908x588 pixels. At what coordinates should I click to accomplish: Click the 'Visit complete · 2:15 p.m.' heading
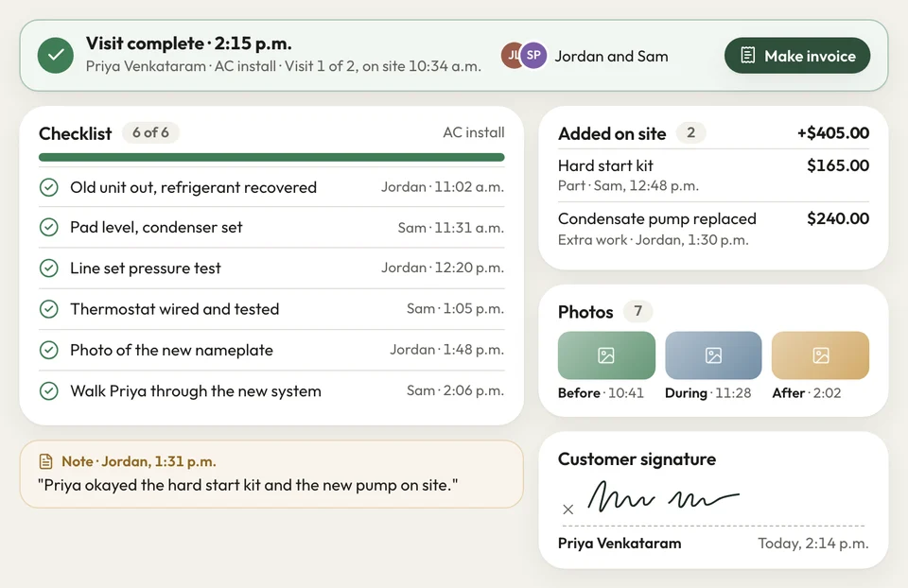[x=189, y=43]
